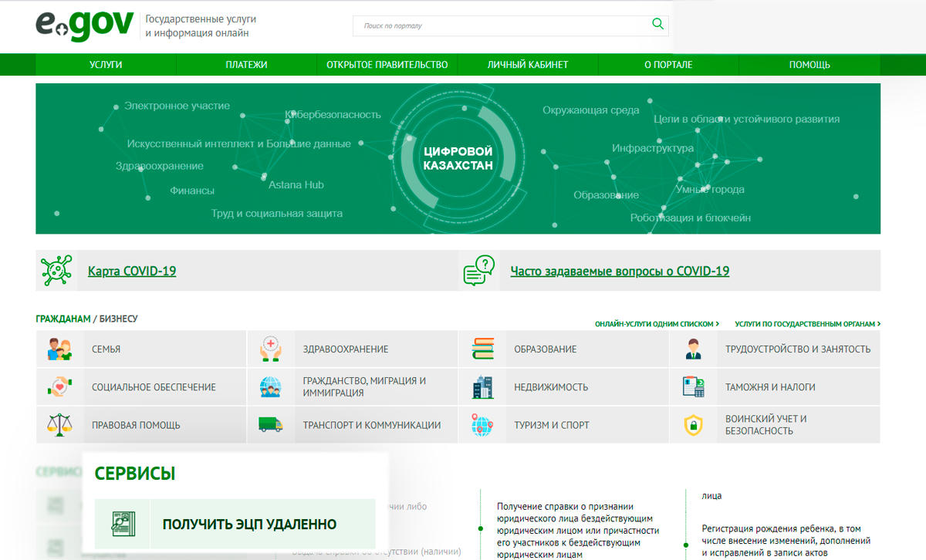Click Труд и социальная защита text
Image resolution: width=926 pixels, height=560 pixels.
(277, 213)
